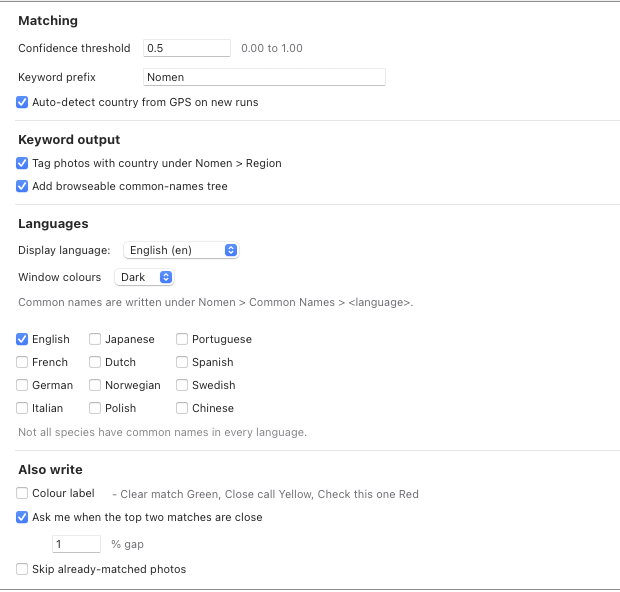
Task: Click the 'Common names are written under' note
Action: click(215, 303)
